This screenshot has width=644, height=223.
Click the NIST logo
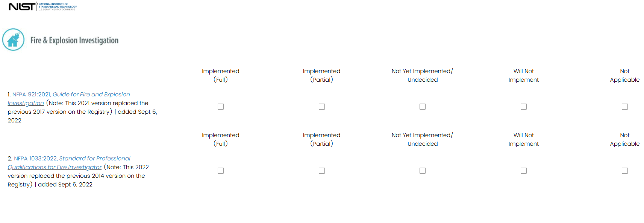tap(42, 7)
